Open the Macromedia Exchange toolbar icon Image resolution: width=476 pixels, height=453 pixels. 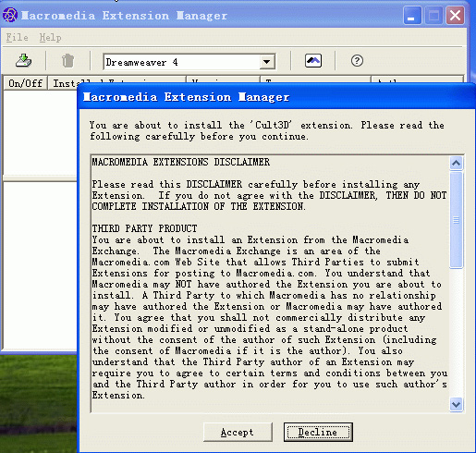[x=313, y=60]
